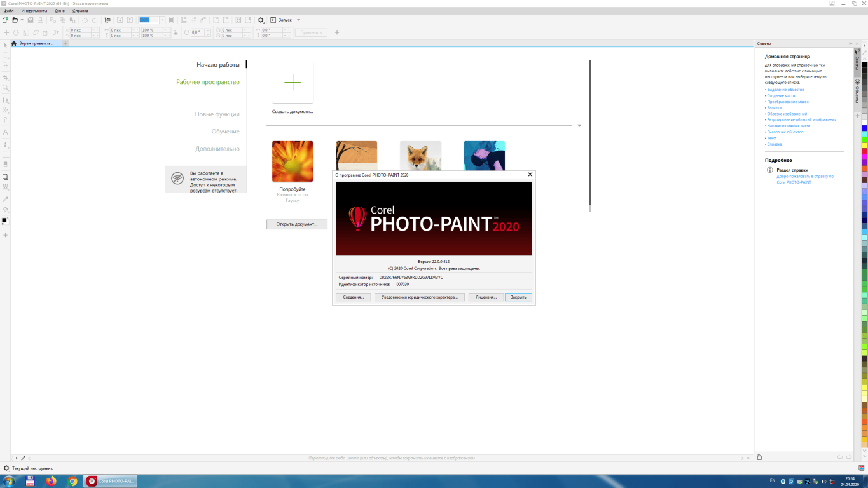Switch to Рабочее пространство tab
Image resolution: width=868 pixels, height=488 pixels.
click(207, 82)
